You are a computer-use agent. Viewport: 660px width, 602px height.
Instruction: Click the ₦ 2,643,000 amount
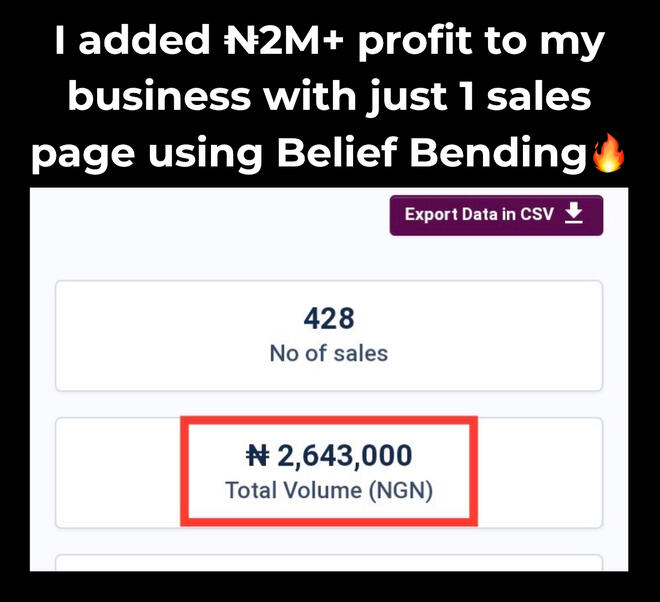point(329,455)
